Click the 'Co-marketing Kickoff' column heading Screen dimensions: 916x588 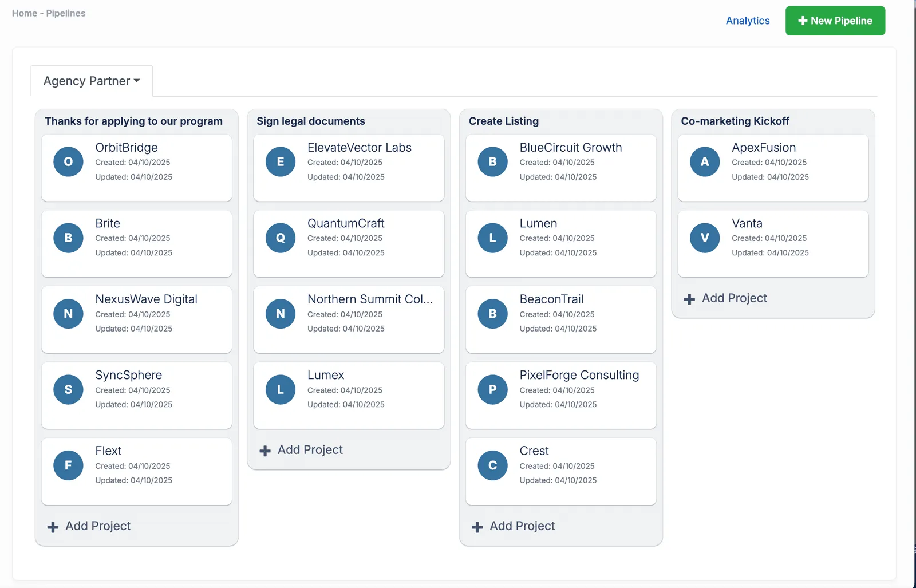pyautogui.click(x=735, y=121)
